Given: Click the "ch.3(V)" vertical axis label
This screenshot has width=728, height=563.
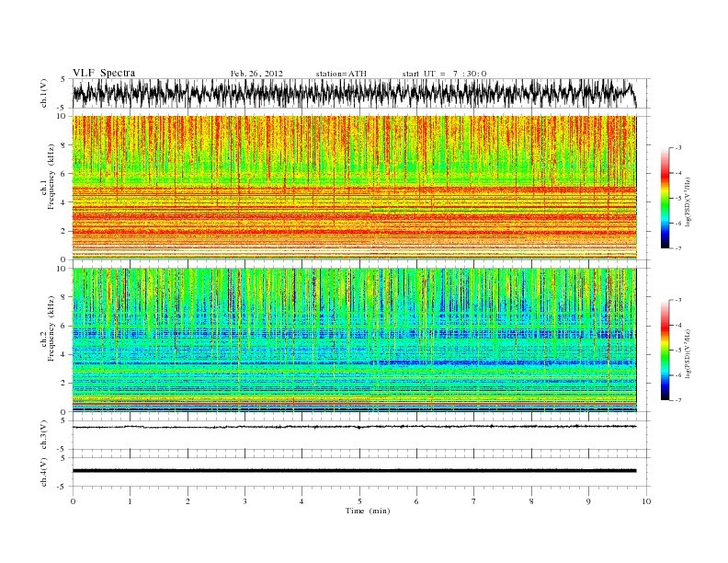Looking at the screenshot, I should (x=44, y=435).
